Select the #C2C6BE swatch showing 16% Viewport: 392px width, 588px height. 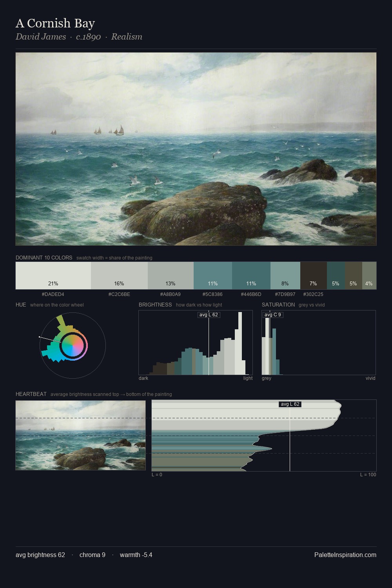pyautogui.click(x=119, y=276)
